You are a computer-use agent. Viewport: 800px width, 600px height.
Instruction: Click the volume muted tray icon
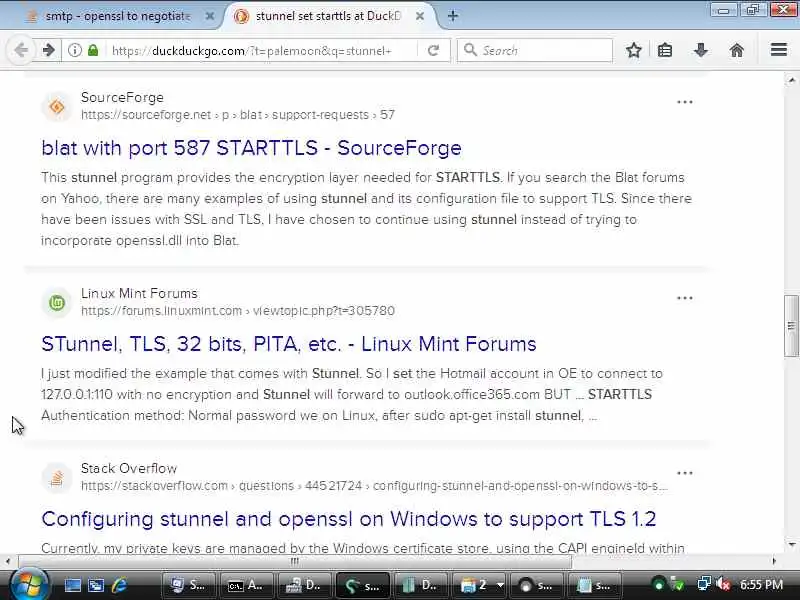pos(722,584)
